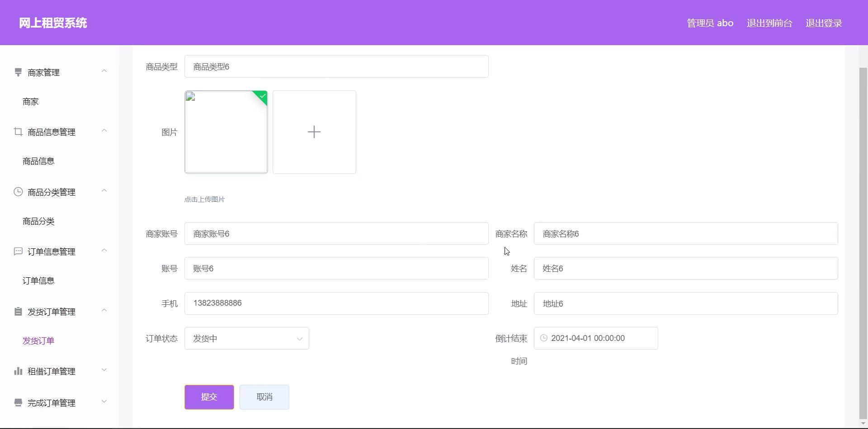The height and width of the screenshot is (429, 868).
Task: Click the crop icon beside 商品信息管理
Action: (18, 132)
